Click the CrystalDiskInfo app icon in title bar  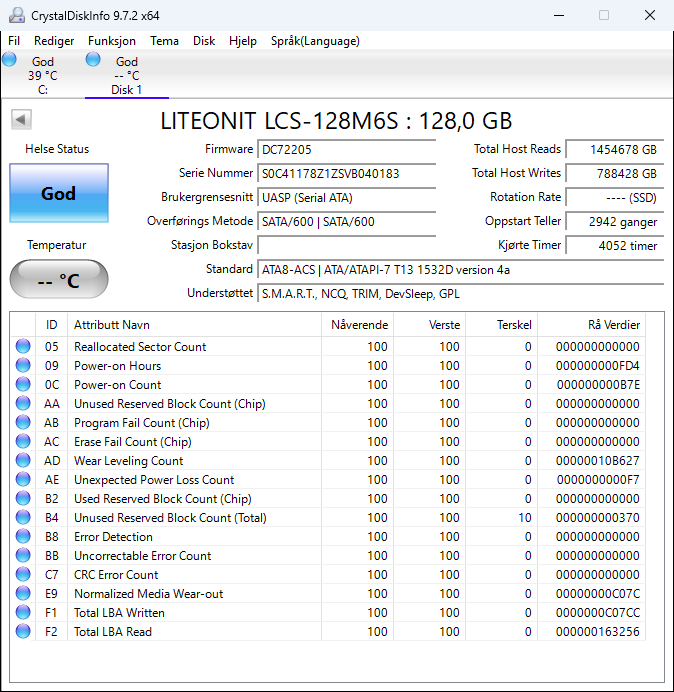tap(17, 15)
